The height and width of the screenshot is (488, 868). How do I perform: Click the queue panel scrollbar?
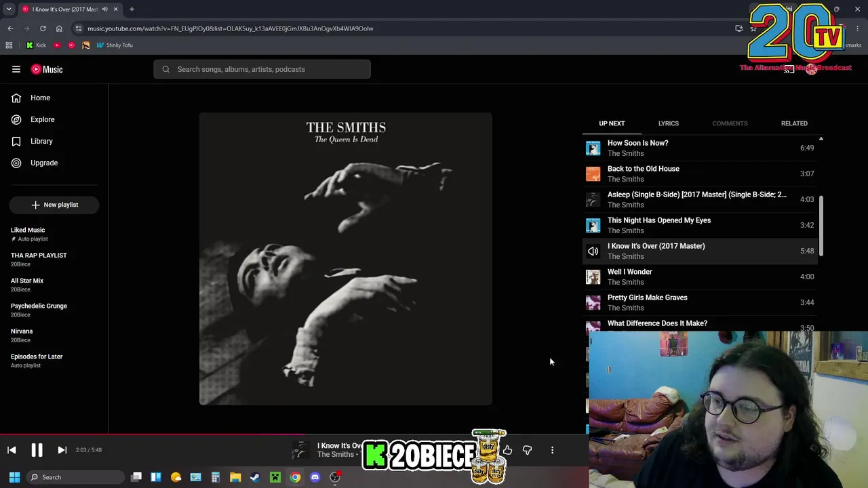pos(821,225)
